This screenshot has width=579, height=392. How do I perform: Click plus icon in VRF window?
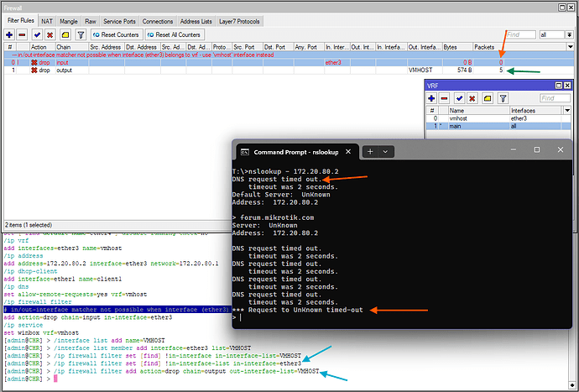click(x=431, y=98)
